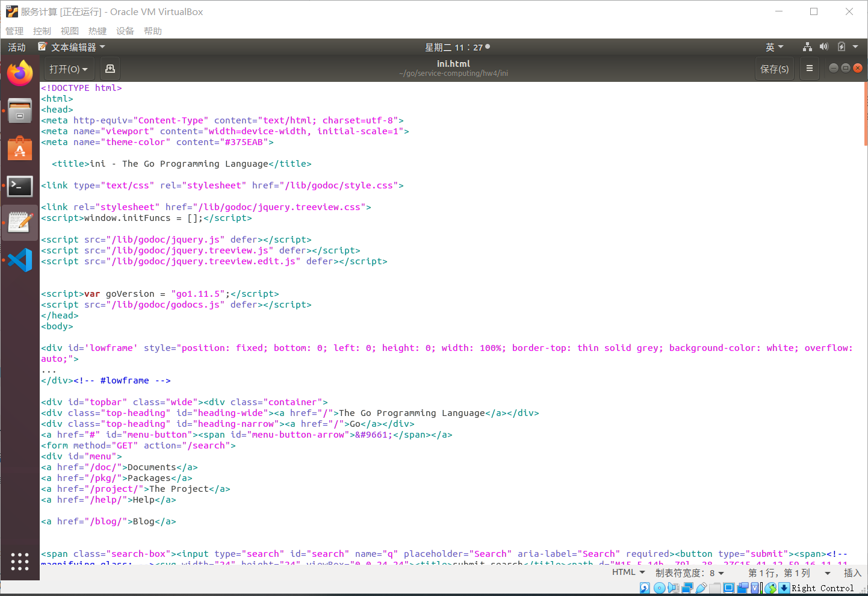Show applications grid in the dock
The image size is (868, 596).
point(20,561)
